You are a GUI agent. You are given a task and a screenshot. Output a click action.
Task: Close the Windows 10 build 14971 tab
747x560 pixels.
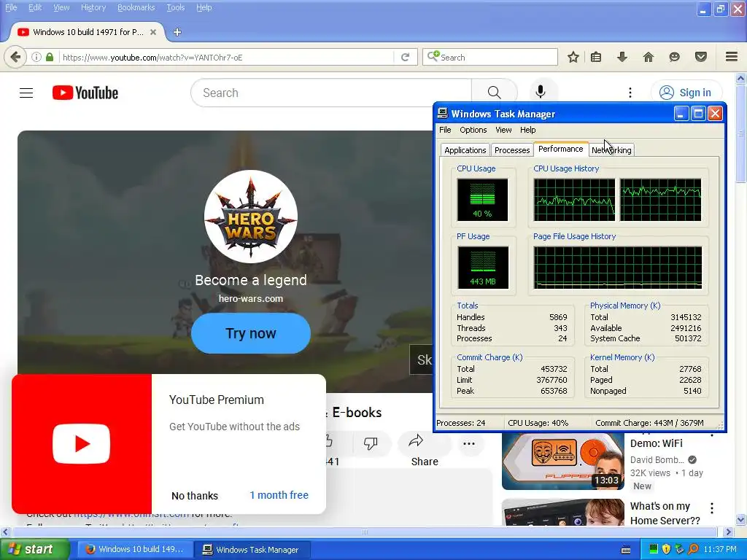(153, 32)
